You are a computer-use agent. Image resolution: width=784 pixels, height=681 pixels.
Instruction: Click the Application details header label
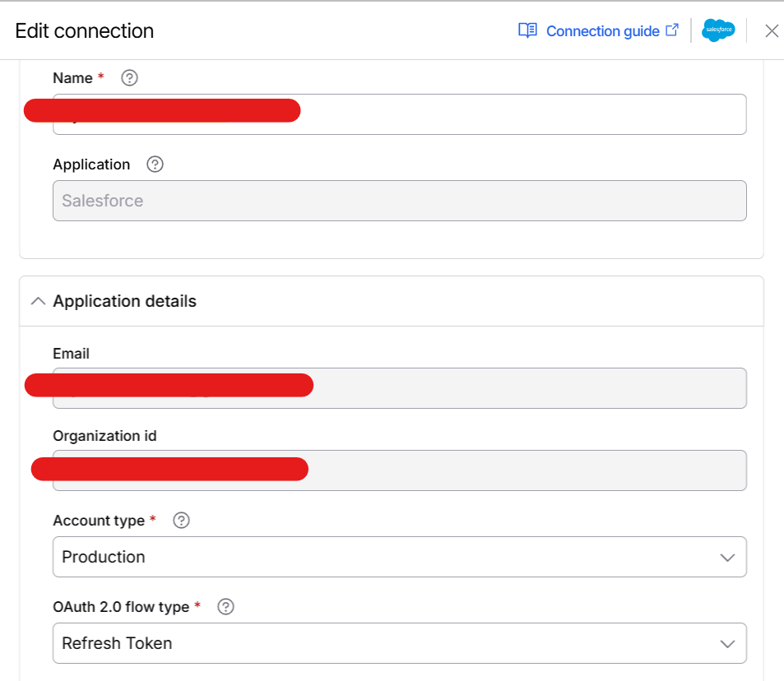pos(124,301)
